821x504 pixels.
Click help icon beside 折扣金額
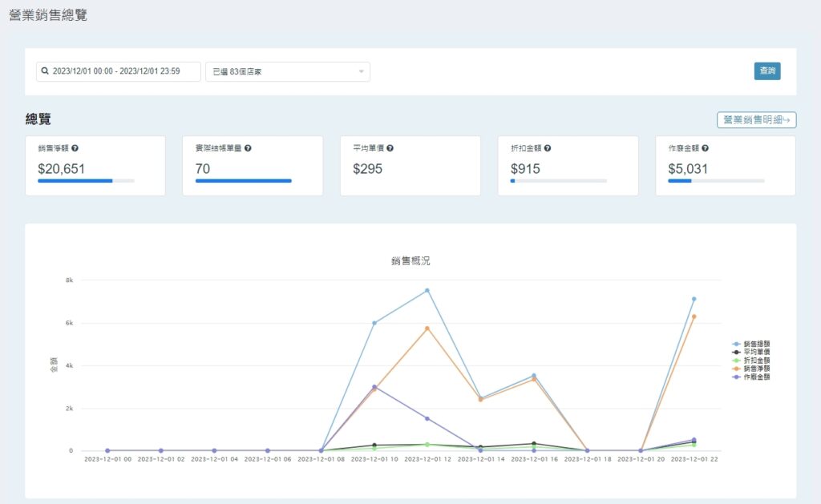coord(548,148)
